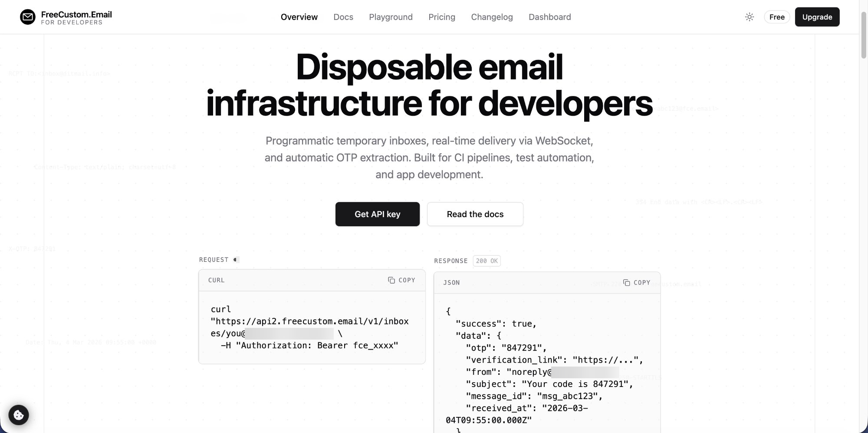Image resolution: width=868 pixels, height=433 pixels.
Task: Click the "JSON" code block label
Action: [x=451, y=282]
